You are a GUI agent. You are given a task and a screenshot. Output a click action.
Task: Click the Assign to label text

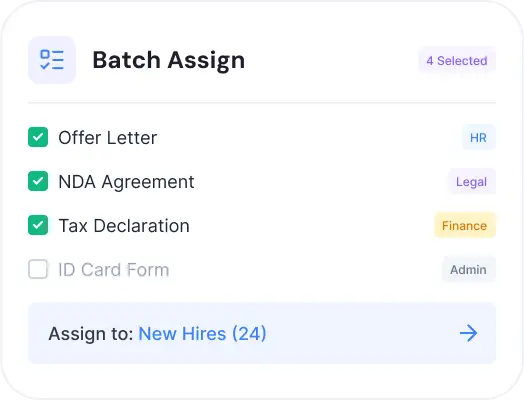click(x=91, y=334)
